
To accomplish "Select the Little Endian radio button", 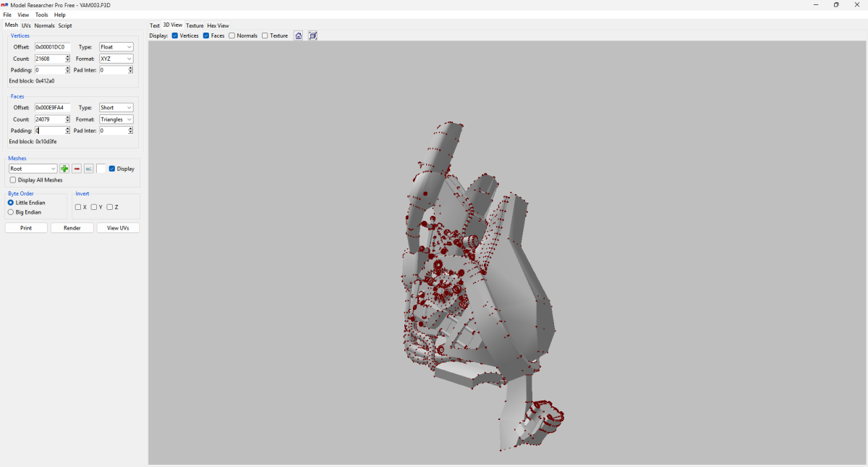I will [x=11, y=203].
